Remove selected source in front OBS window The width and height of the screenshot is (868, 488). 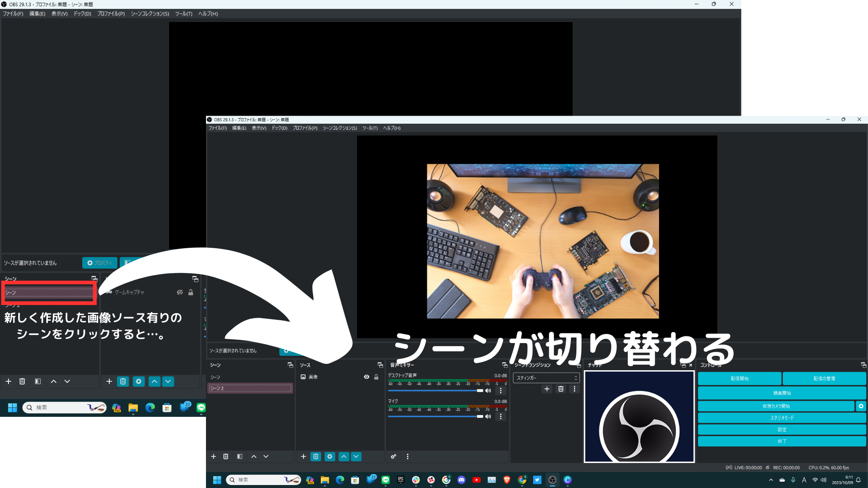(x=316, y=456)
